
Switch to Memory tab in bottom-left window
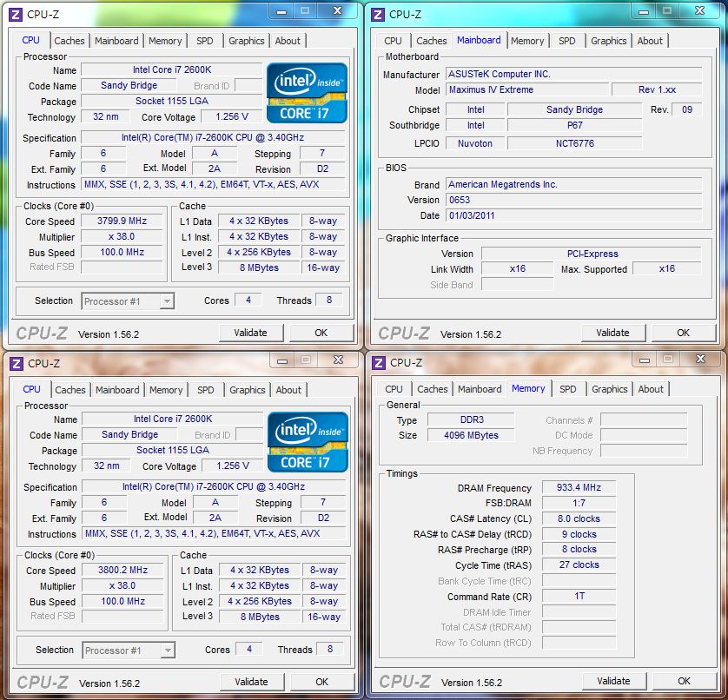(x=166, y=390)
